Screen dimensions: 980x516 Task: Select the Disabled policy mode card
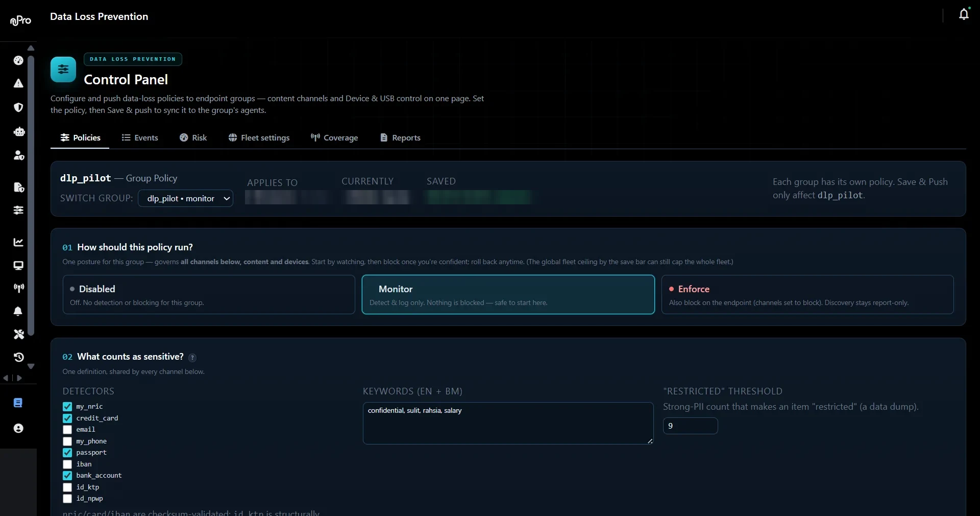[209, 295]
